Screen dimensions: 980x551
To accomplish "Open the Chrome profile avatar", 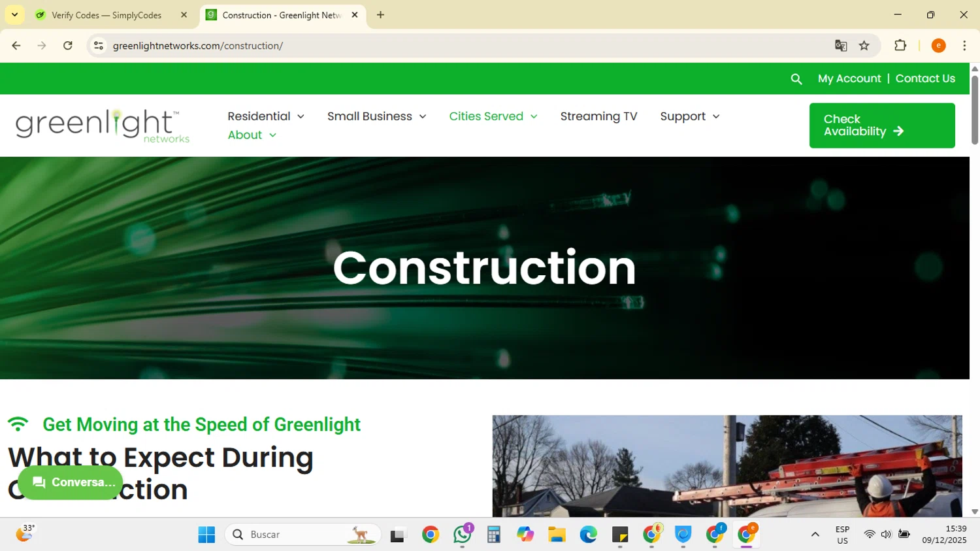I will (x=938, y=46).
